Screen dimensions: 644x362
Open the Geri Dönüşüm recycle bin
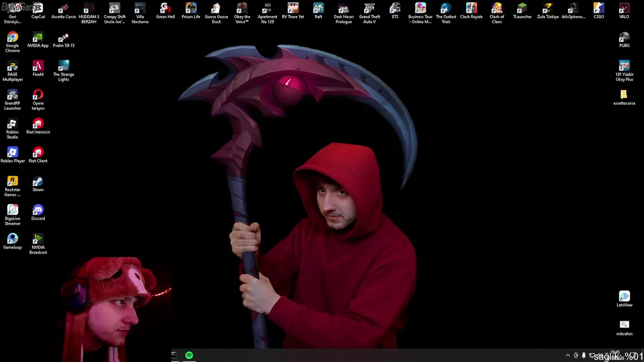(x=13, y=14)
